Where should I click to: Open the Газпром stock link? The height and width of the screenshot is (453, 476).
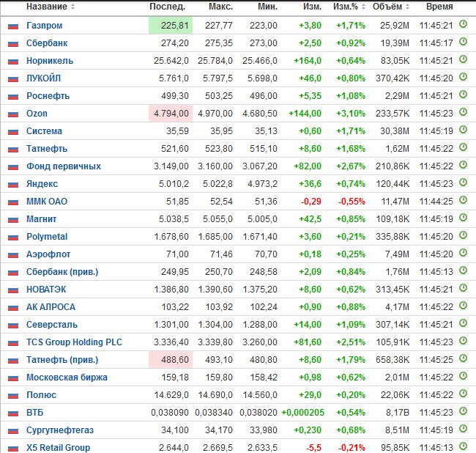[45, 26]
